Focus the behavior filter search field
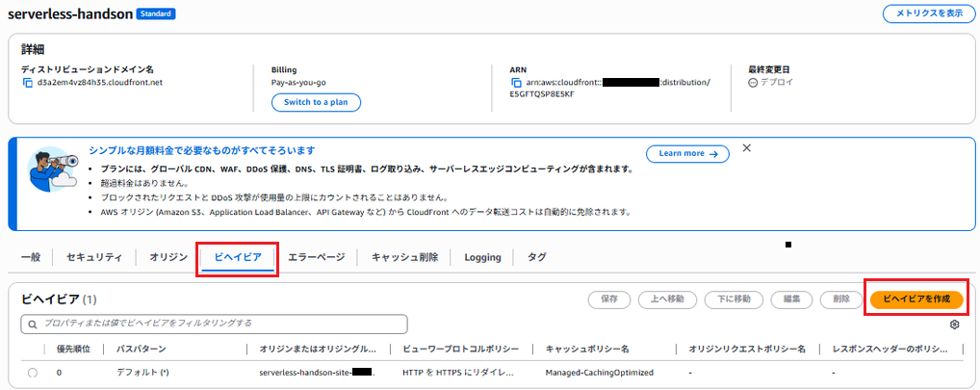 214,324
